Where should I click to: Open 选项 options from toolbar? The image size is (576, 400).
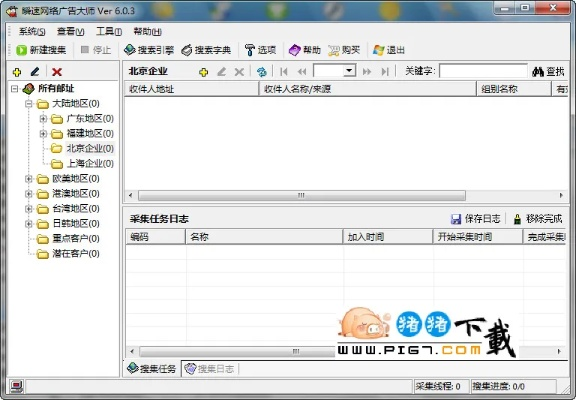tap(260, 50)
